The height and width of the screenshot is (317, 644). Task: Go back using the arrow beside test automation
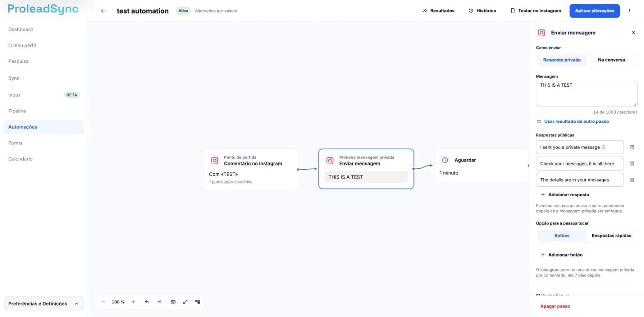pyautogui.click(x=103, y=11)
